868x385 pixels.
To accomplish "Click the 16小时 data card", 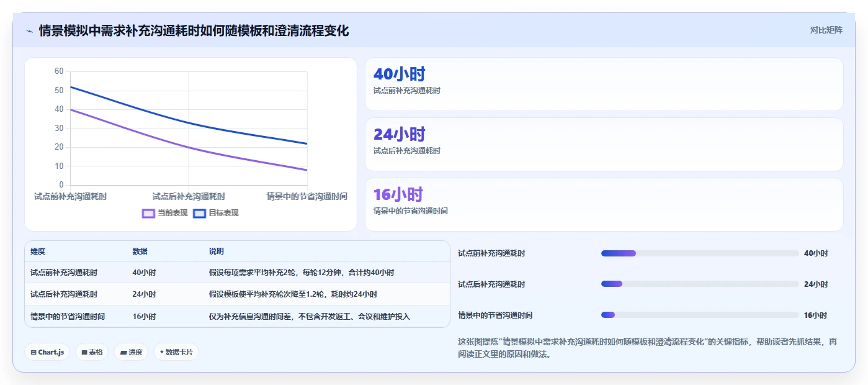I will pyautogui.click(x=604, y=204).
